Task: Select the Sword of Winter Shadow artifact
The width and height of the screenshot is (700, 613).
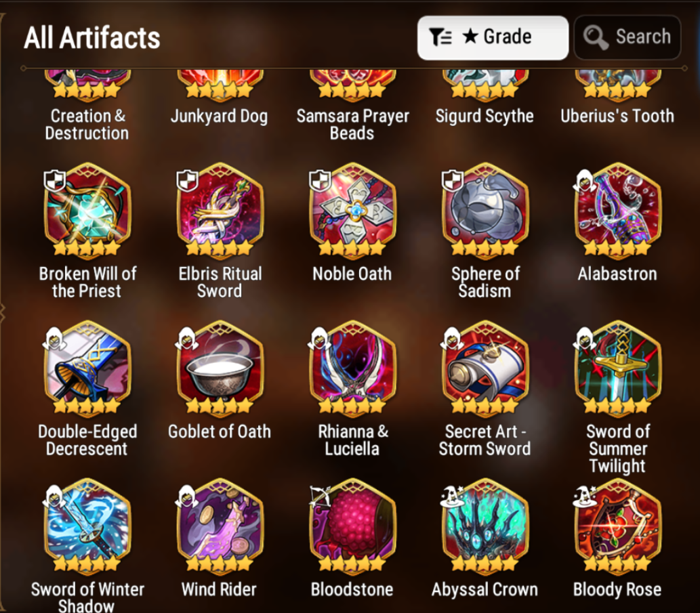Action: (87, 527)
